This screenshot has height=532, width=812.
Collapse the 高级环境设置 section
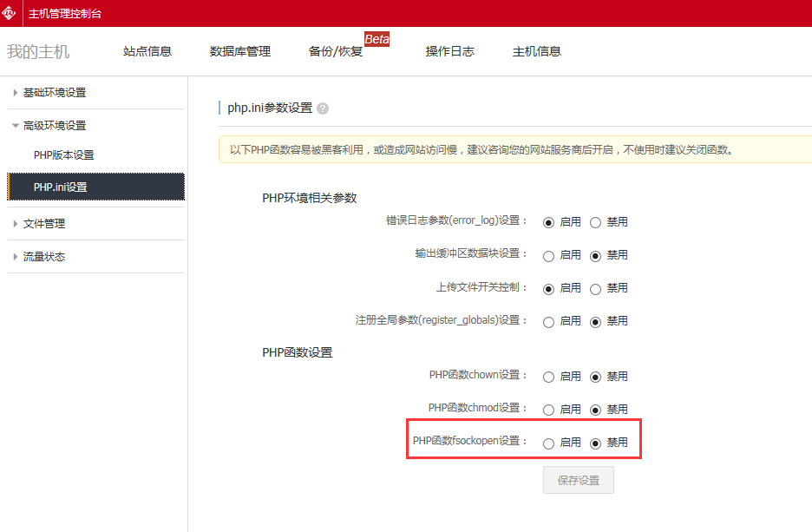point(54,126)
